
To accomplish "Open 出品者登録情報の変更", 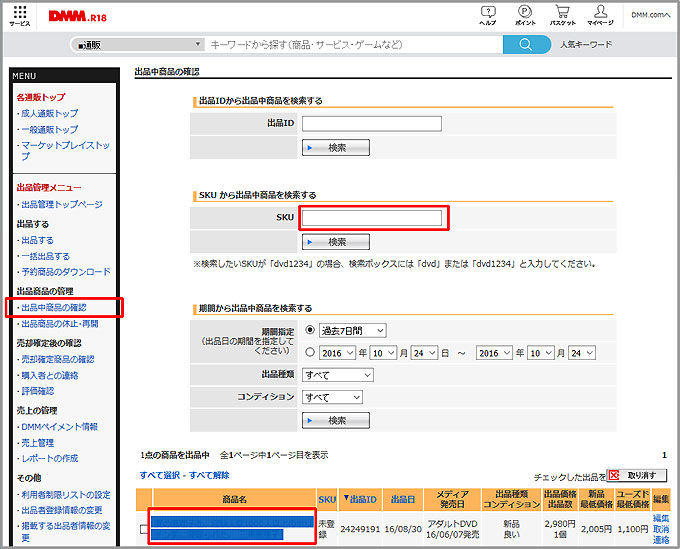I will point(62,510).
